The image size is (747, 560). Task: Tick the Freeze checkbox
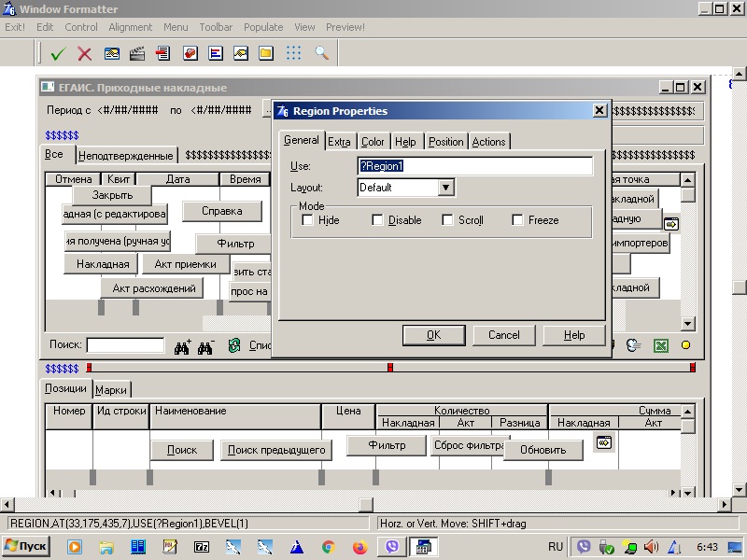click(x=517, y=220)
